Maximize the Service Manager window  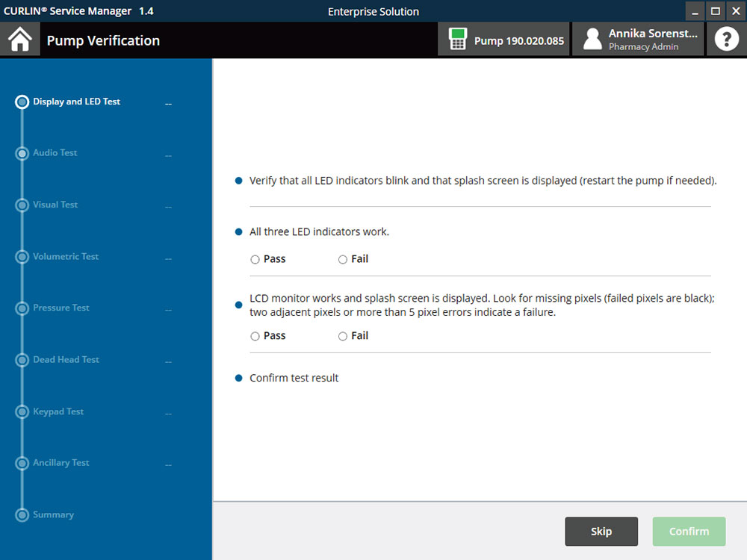click(715, 11)
